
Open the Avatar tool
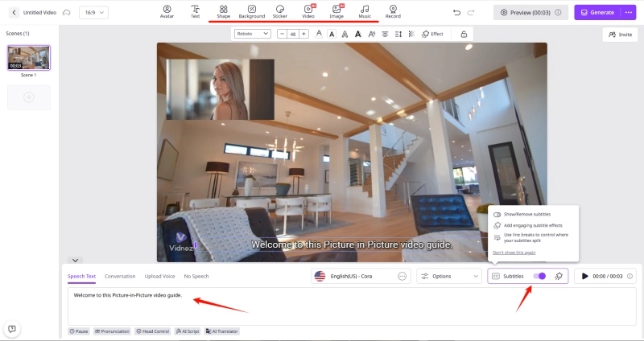[167, 12]
